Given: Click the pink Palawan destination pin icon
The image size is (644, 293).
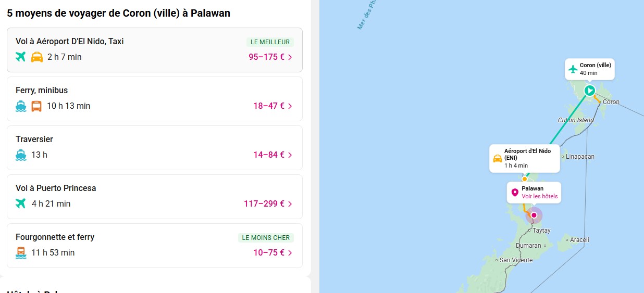Looking at the screenshot, I should click(x=515, y=193).
